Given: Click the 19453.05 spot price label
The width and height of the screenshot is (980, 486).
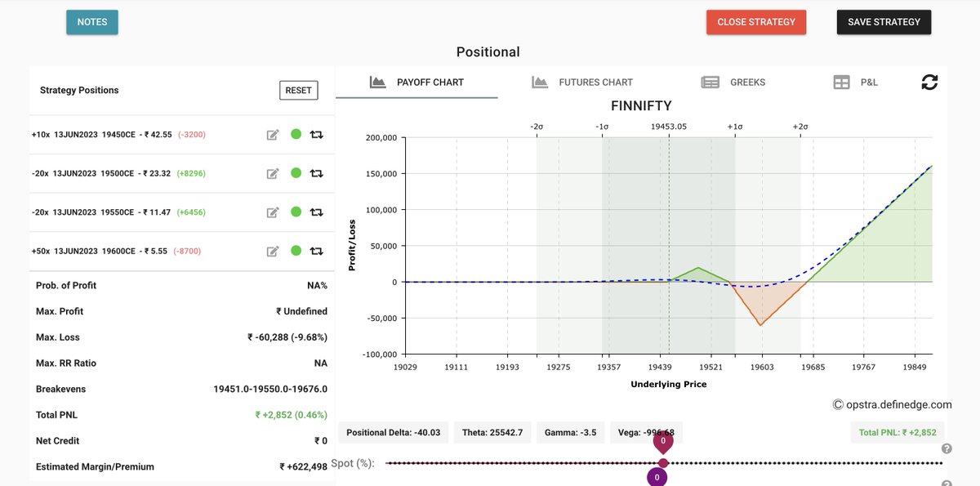Looking at the screenshot, I should 669,127.
